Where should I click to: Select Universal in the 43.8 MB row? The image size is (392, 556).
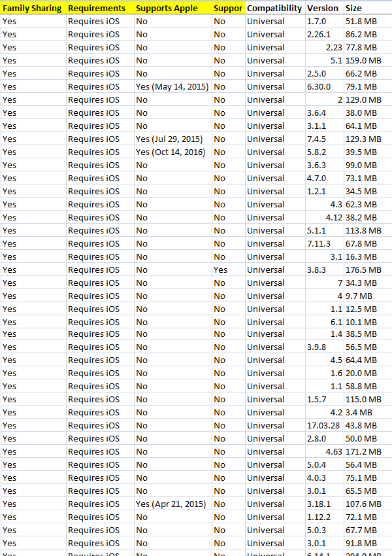(275, 426)
